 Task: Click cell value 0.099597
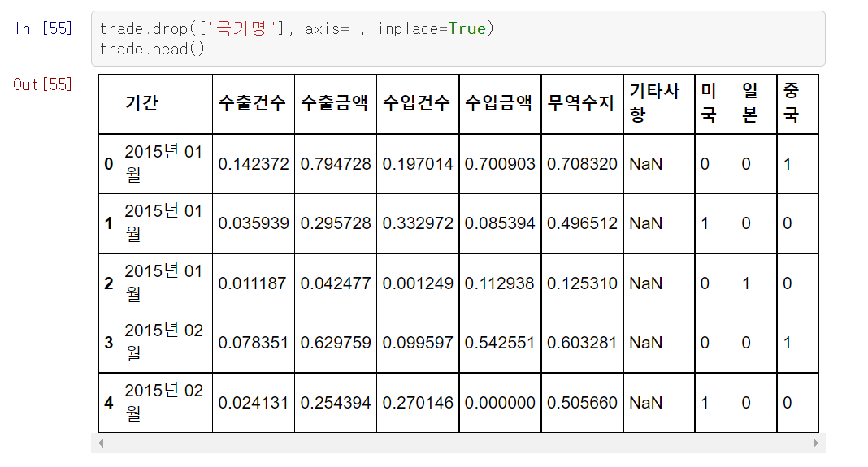pyautogui.click(x=418, y=343)
